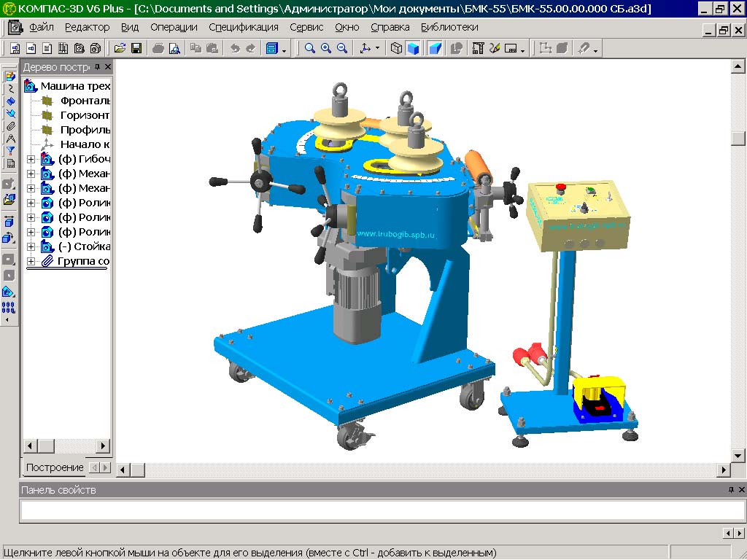This screenshot has width=747, height=560.
Task: Select the Построение tab
Action: click(x=55, y=467)
